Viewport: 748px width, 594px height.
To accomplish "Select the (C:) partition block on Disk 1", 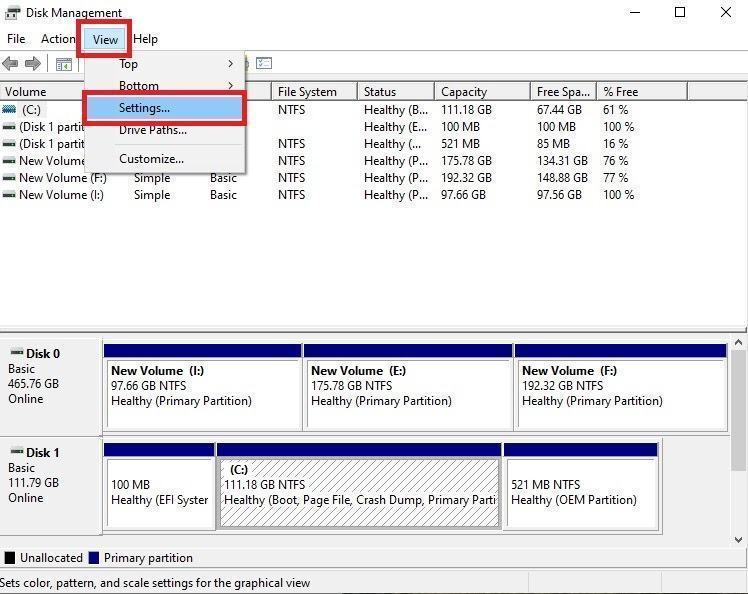I will pos(359,492).
